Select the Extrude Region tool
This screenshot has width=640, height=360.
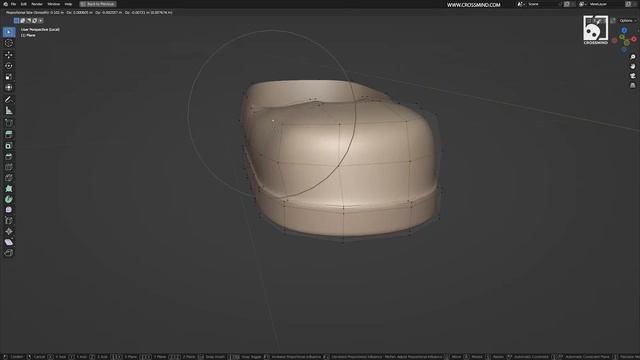click(x=9, y=134)
